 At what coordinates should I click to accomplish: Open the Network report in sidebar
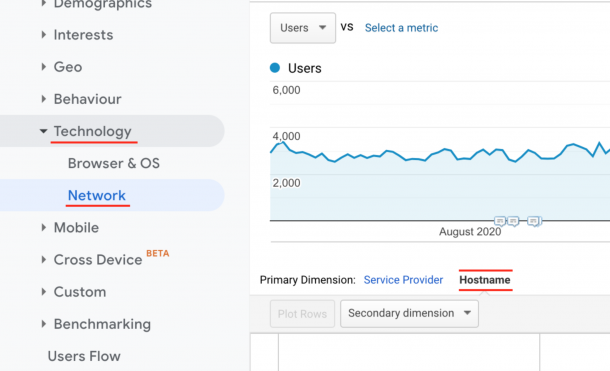(96, 195)
